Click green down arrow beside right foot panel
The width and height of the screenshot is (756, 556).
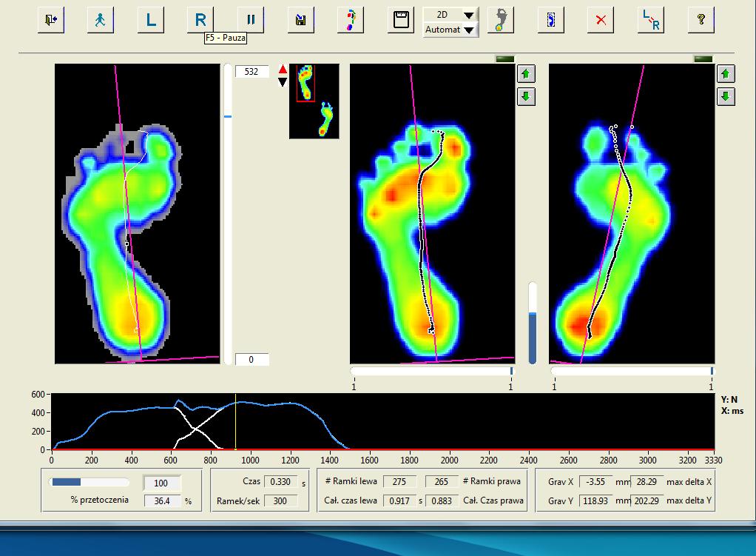pyautogui.click(x=726, y=96)
